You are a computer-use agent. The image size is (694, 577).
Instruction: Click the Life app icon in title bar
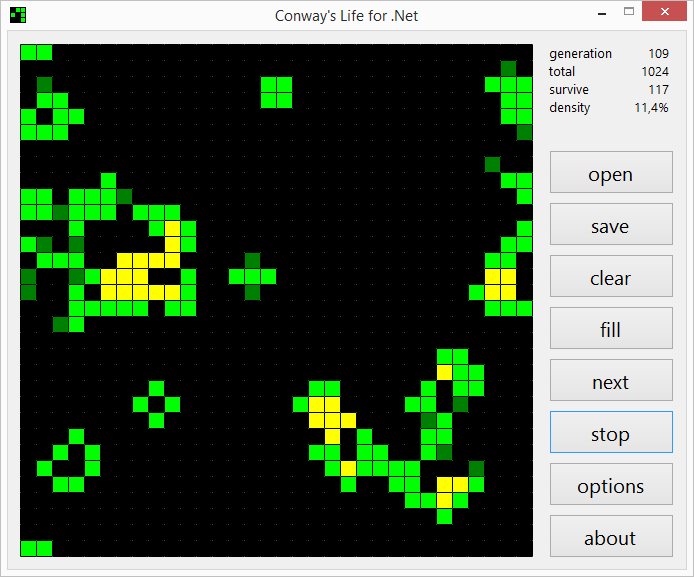17,14
